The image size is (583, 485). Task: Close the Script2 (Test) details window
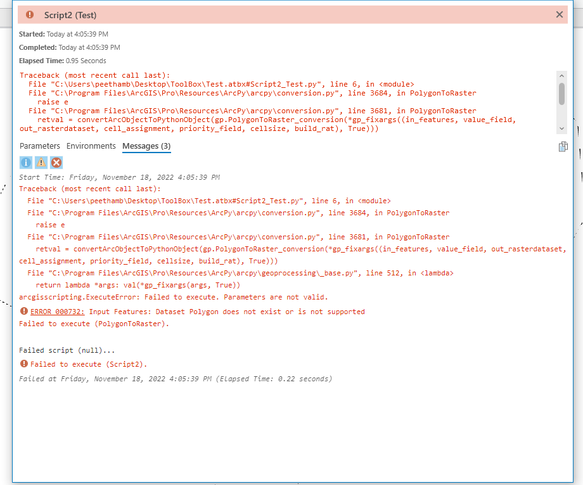[559, 15]
